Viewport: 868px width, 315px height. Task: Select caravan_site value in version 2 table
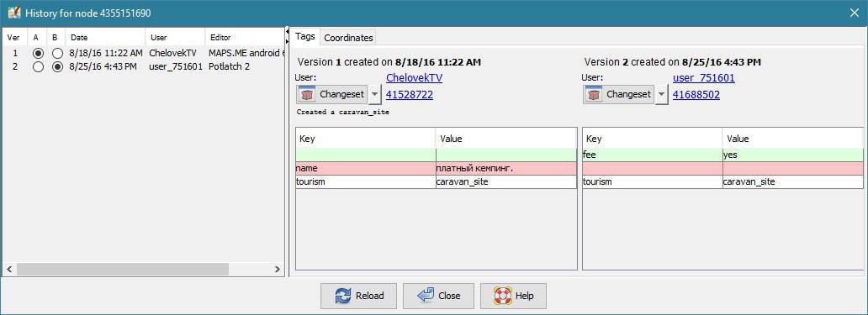coord(792,181)
